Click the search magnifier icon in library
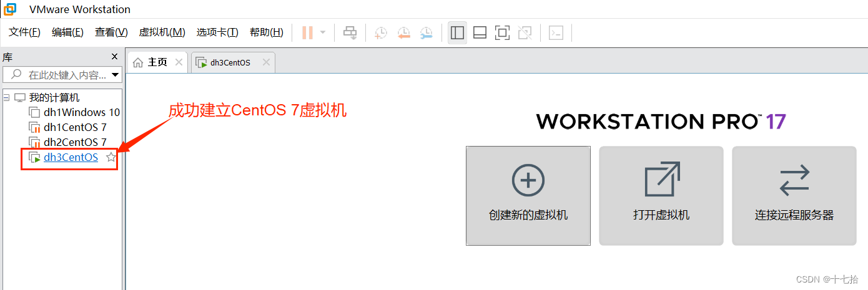 [16, 75]
